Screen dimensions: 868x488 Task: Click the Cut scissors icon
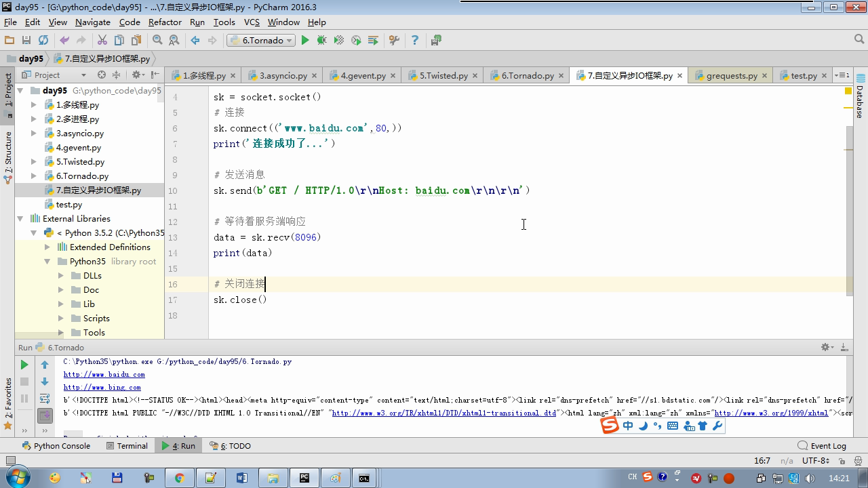(102, 41)
